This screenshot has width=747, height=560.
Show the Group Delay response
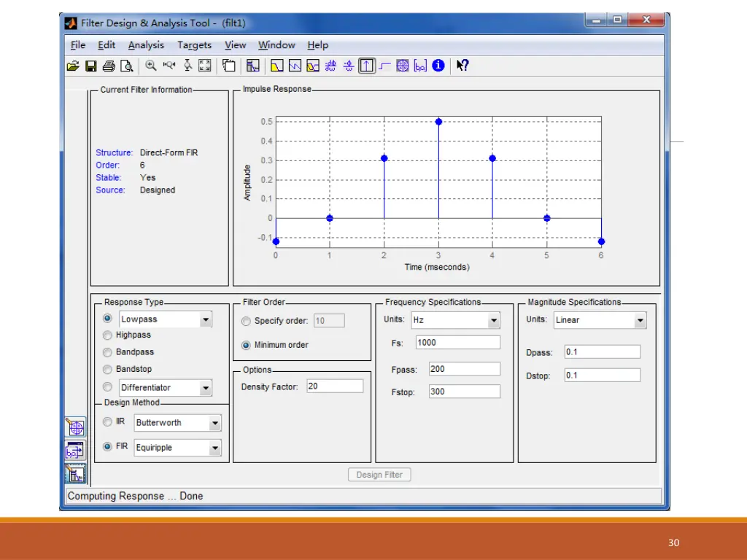(330, 66)
